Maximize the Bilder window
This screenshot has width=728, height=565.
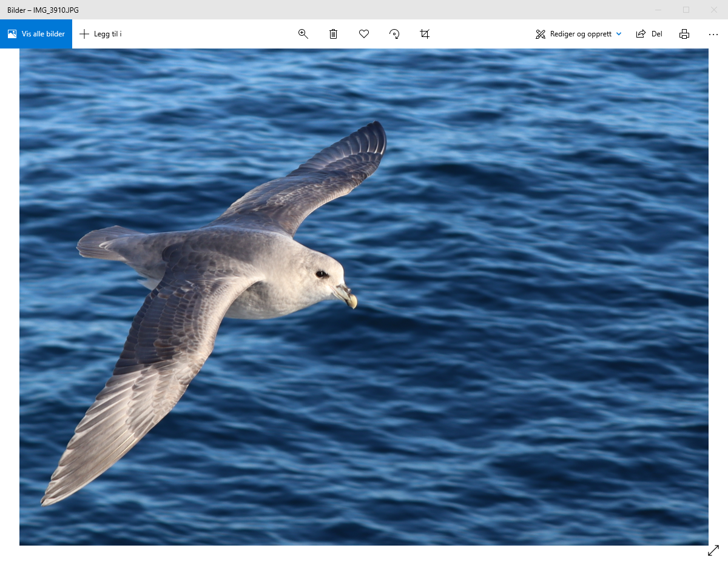[686, 10]
